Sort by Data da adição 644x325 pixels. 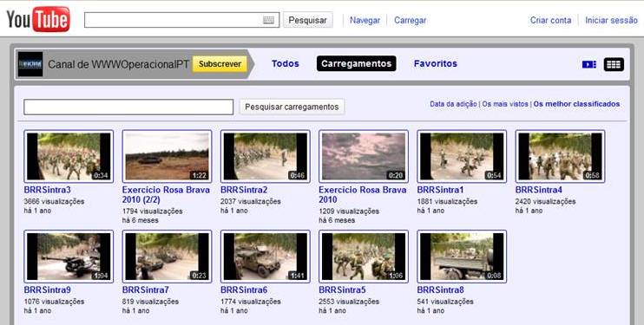coord(453,104)
